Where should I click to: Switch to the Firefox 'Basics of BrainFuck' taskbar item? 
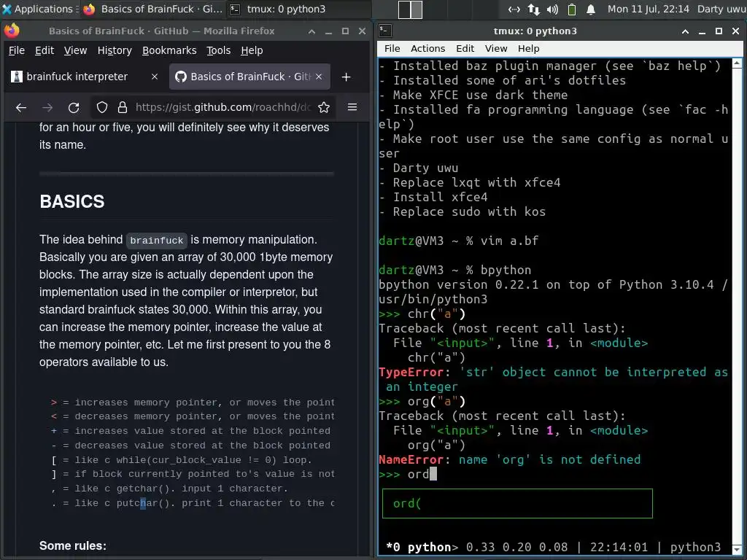(x=153, y=9)
